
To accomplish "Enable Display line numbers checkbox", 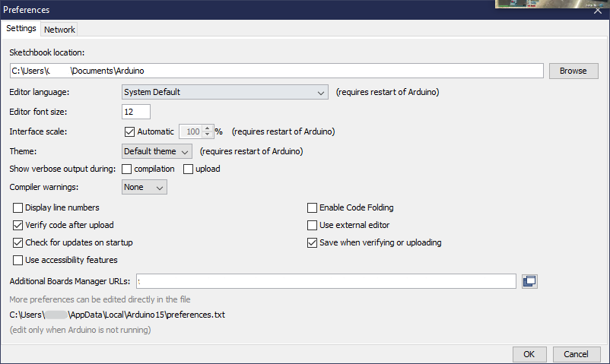I will pyautogui.click(x=18, y=207).
